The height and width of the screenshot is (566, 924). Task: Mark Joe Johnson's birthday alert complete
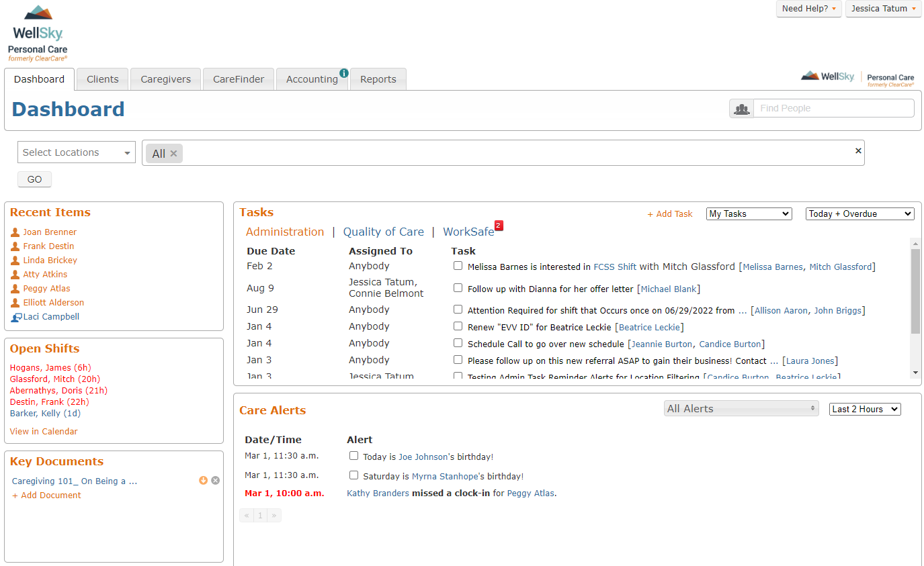353,455
